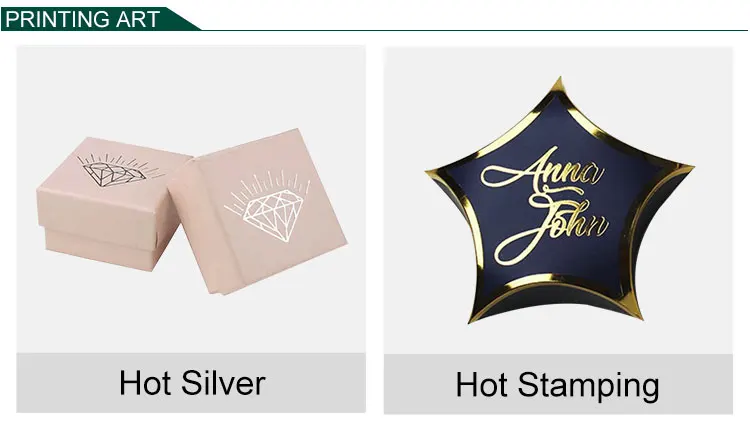
Task: Select the Hot Stamping caption label
Action: (x=558, y=385)
